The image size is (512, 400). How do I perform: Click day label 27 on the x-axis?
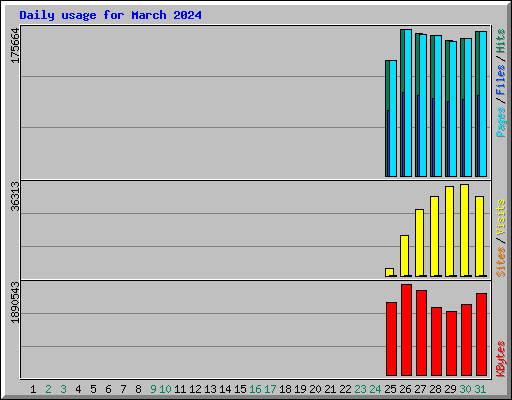(x=420, y=389)
